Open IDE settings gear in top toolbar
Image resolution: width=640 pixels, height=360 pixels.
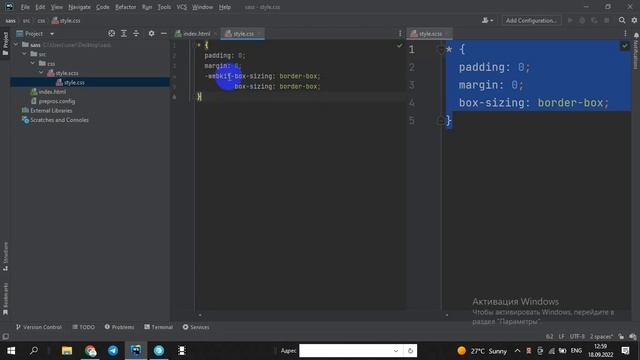coord(634,20)
